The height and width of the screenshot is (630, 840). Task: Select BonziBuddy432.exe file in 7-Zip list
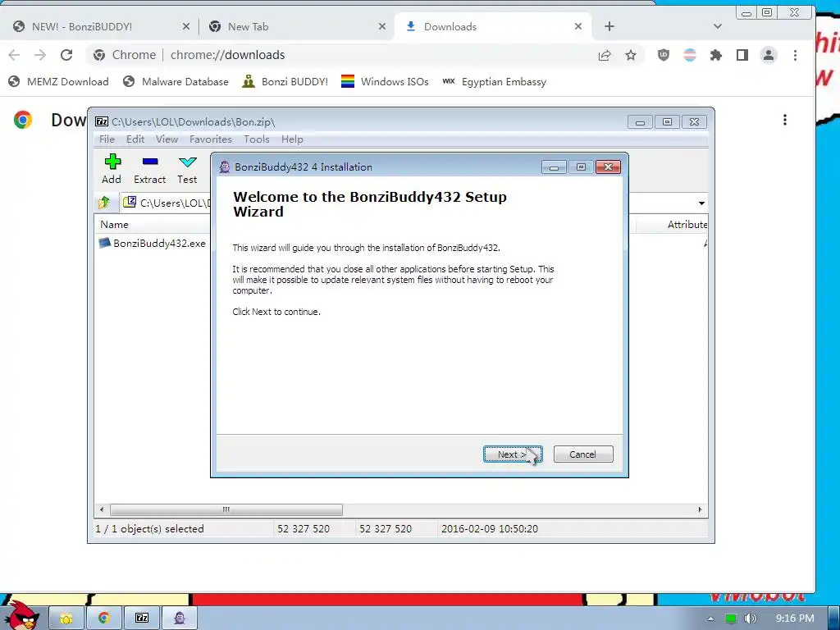[153, 243]
